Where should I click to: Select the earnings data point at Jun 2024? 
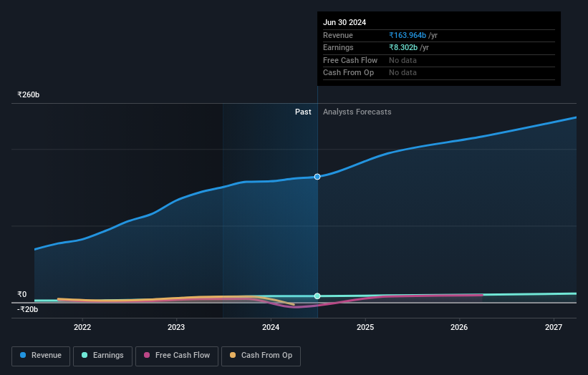317,296
